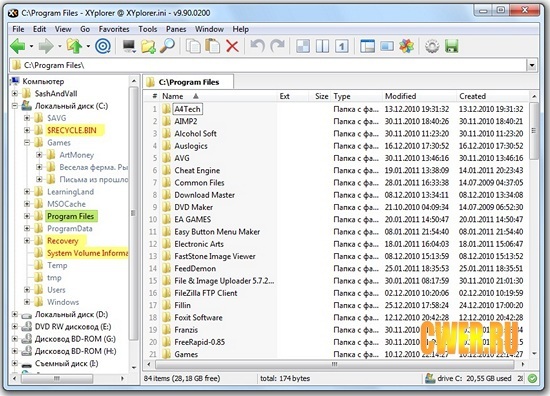Click the red Delete X icon
This screenshot has height=396, width=550.
point(232,46)
